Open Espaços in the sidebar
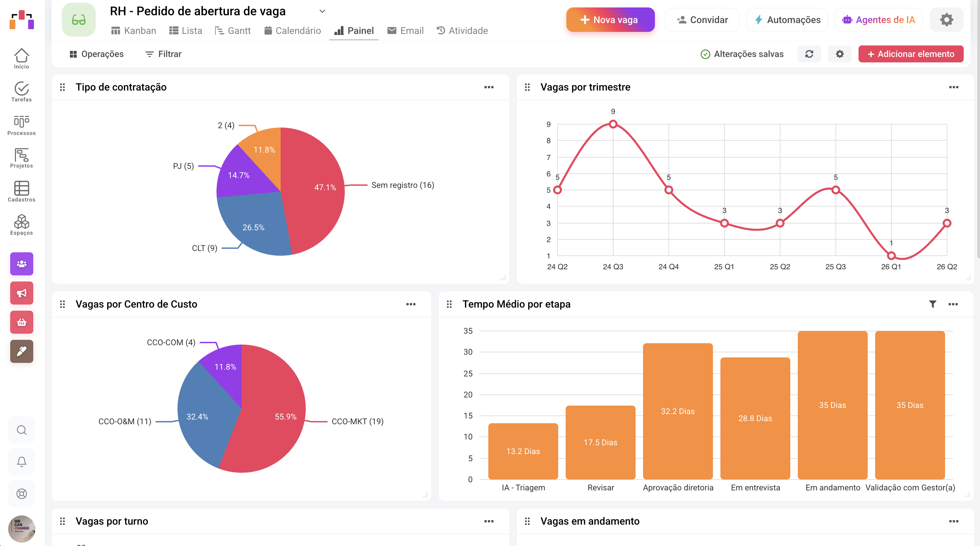Screen dimensions: 980x546 tap(21, 225)
